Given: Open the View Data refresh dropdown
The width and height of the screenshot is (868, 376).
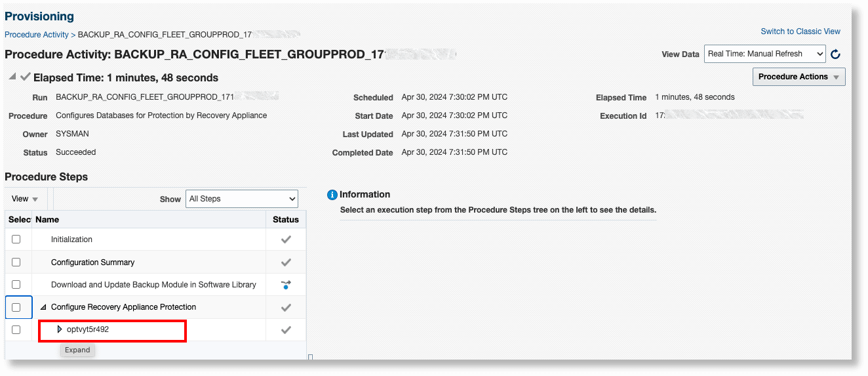Looking at the screenshot, I should click(764, 54).
